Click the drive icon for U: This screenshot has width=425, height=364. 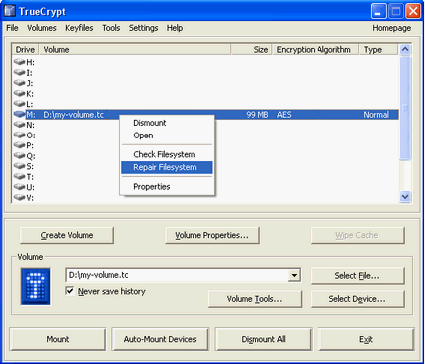coord(20,187)
